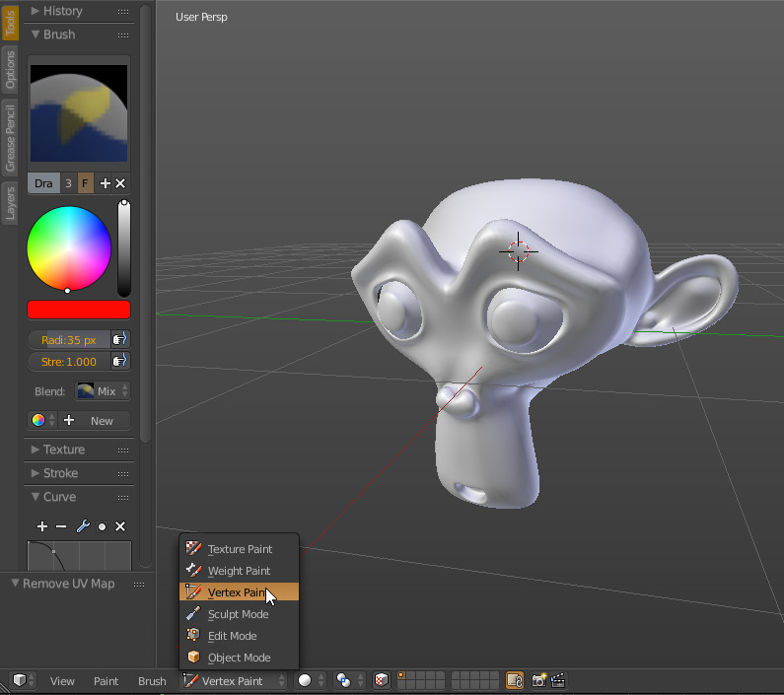Open the palette browse color wheel icon

coord(43,421)
